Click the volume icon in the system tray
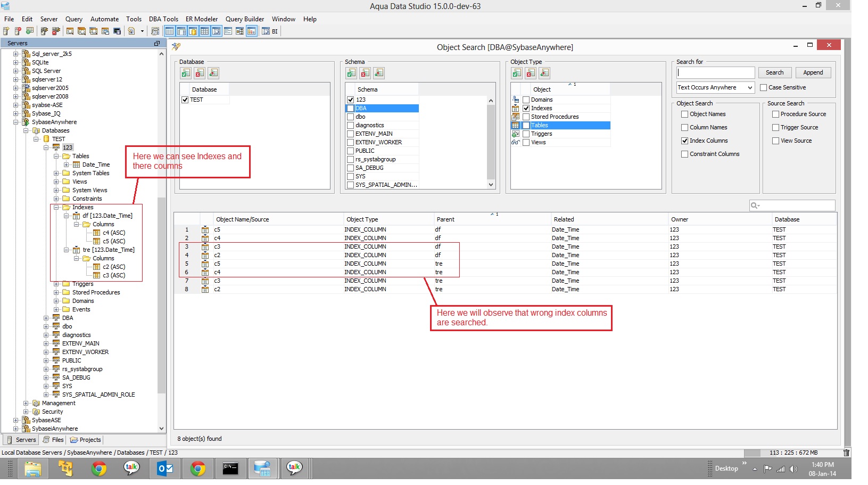This screenshot has width=868, height=485. point(793,469)
